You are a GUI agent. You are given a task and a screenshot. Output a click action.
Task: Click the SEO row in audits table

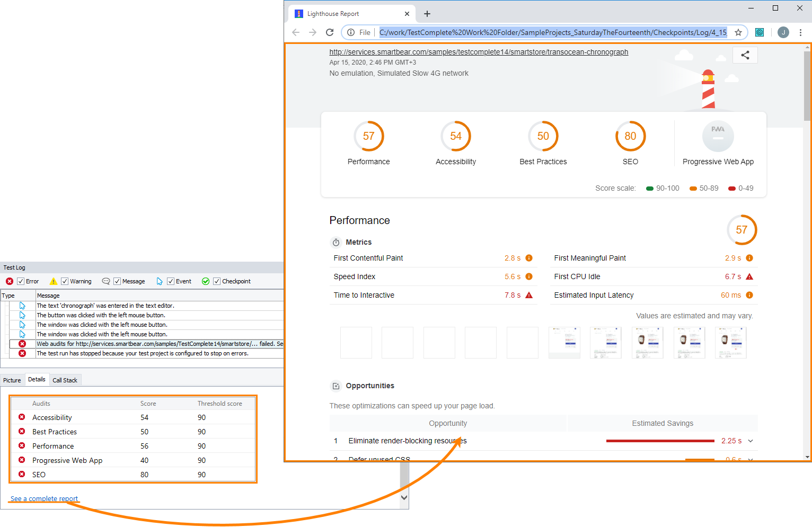tap(133, 475)
